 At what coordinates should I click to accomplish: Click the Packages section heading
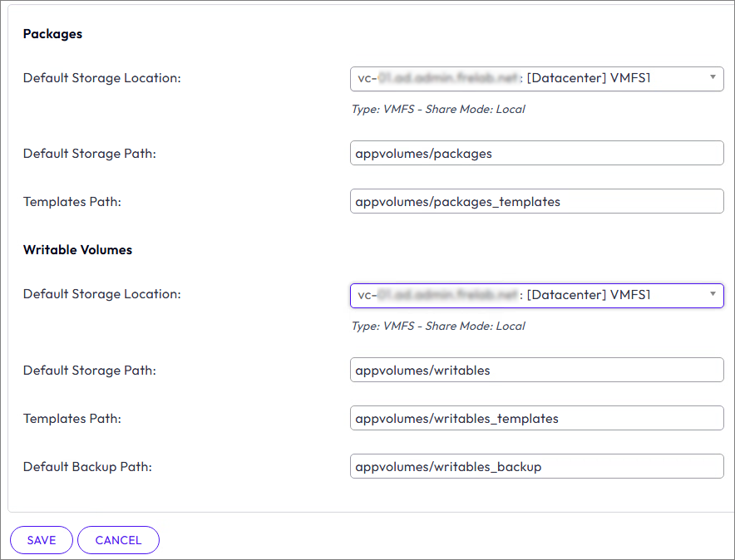tap(52, 34)
